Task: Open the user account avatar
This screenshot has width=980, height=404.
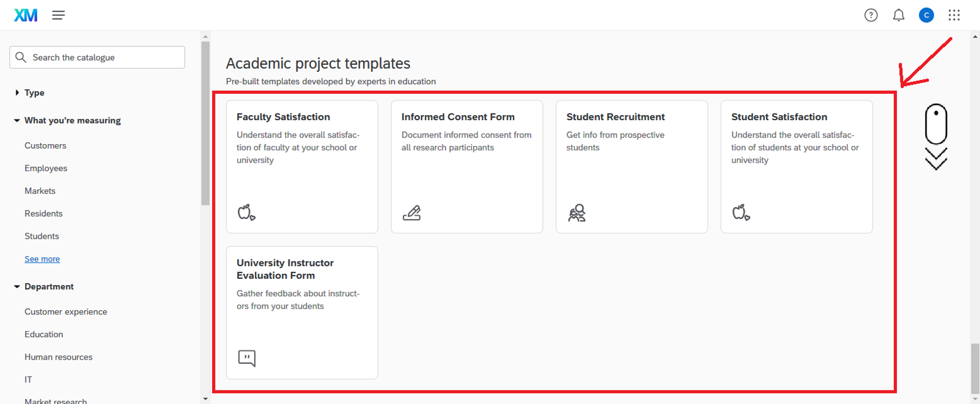Action: [x=926, y=15]
